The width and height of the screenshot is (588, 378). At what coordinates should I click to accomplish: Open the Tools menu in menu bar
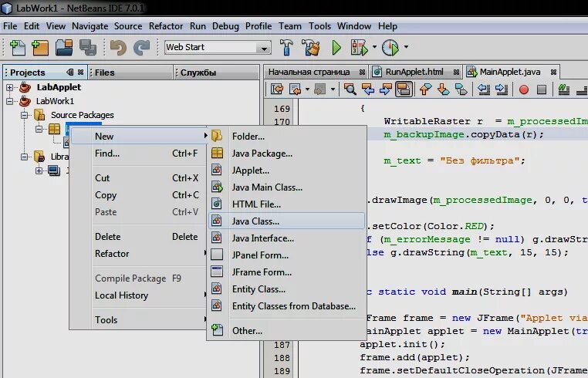pyautogui.click(x=320, y=26)
